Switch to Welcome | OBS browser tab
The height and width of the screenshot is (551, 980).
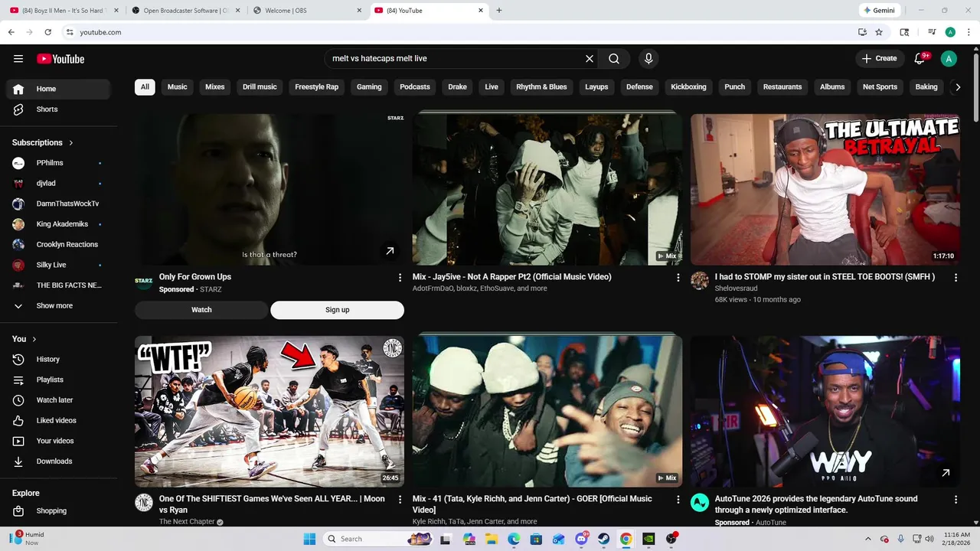pos(306,11)
